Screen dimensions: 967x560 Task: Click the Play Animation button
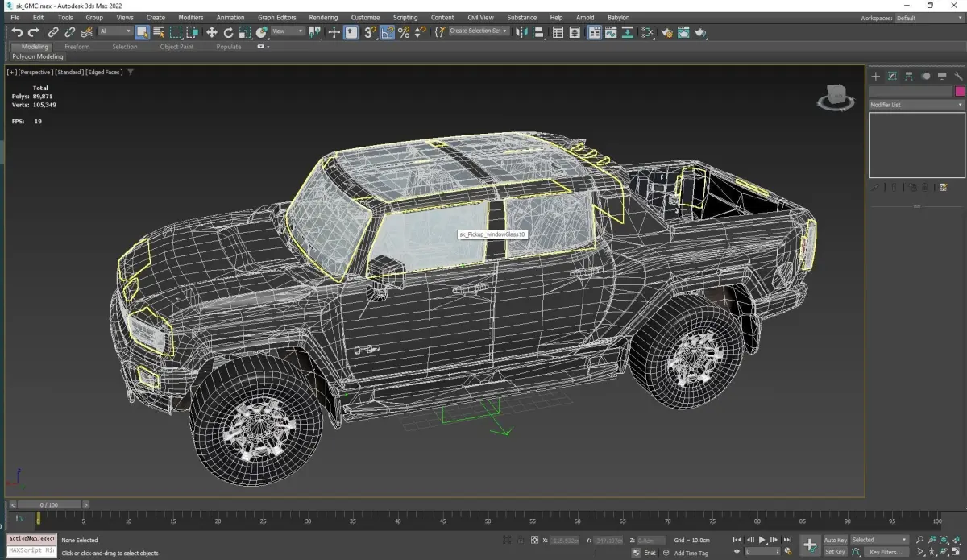[762, 540]
